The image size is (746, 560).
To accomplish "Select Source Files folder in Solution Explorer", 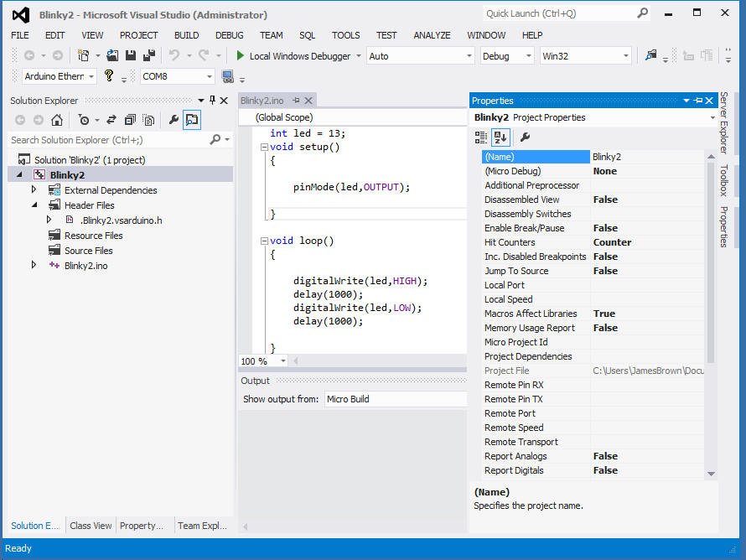I will pyautogui.click(x=89, y=251).
